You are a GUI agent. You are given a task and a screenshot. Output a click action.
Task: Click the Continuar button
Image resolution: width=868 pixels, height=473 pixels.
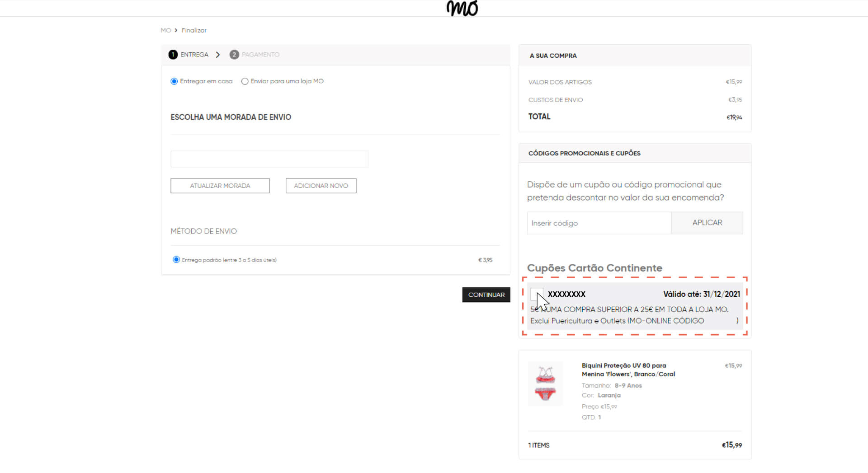[486, 295]
